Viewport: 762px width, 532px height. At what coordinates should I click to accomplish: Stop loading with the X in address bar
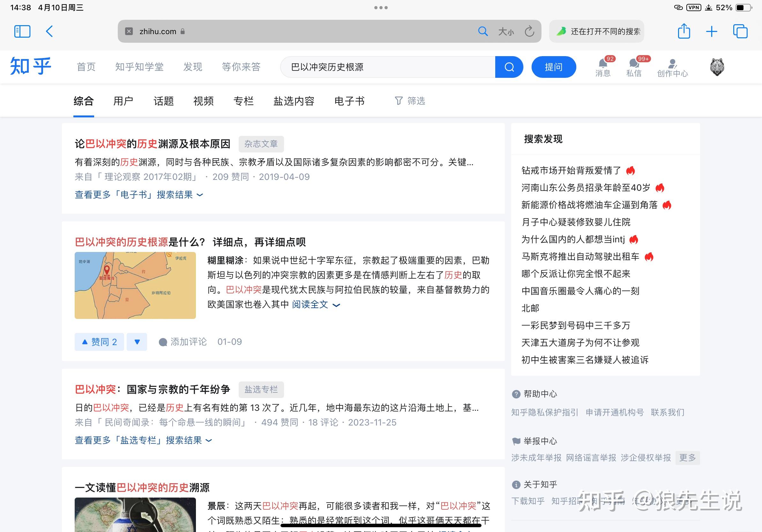point(129,31)
